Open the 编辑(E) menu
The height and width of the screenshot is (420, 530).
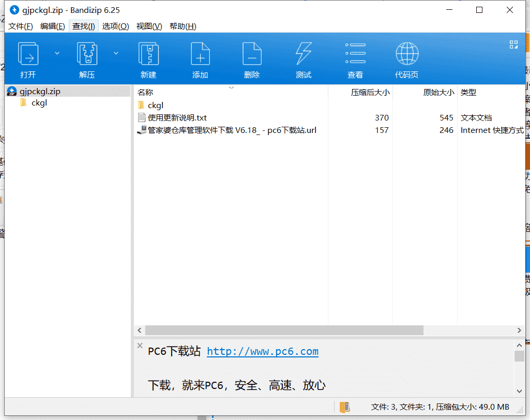[52, 26]
